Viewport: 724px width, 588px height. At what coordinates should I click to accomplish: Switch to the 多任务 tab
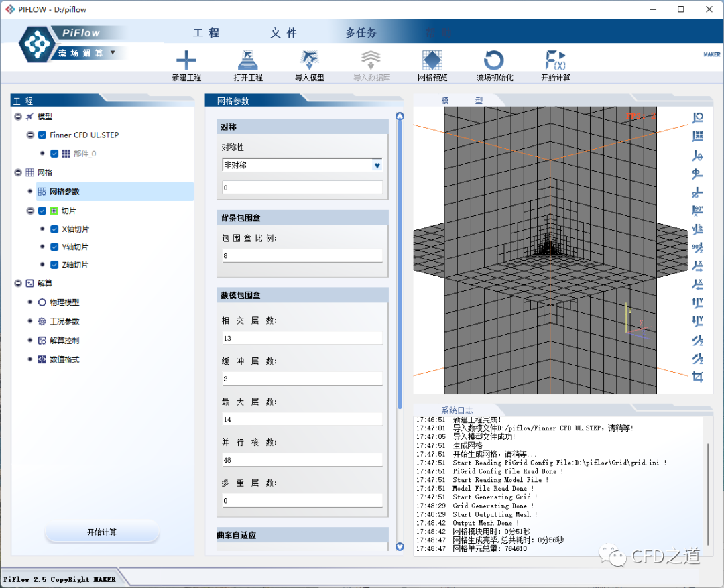tap(361, 33)
